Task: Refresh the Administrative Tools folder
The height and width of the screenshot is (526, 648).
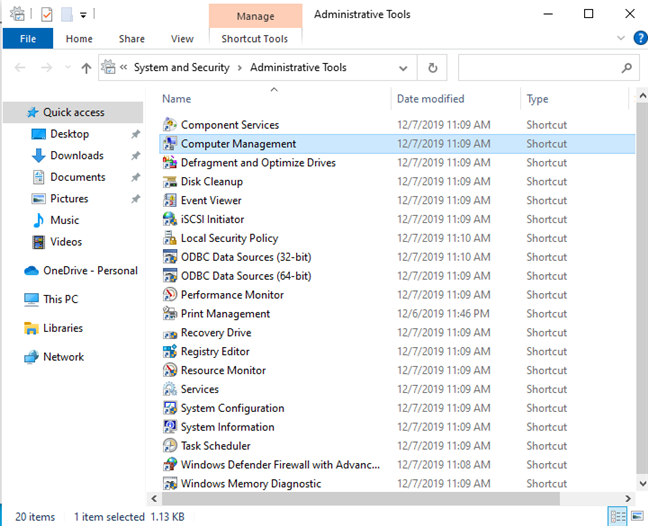Action: (432, 68)
